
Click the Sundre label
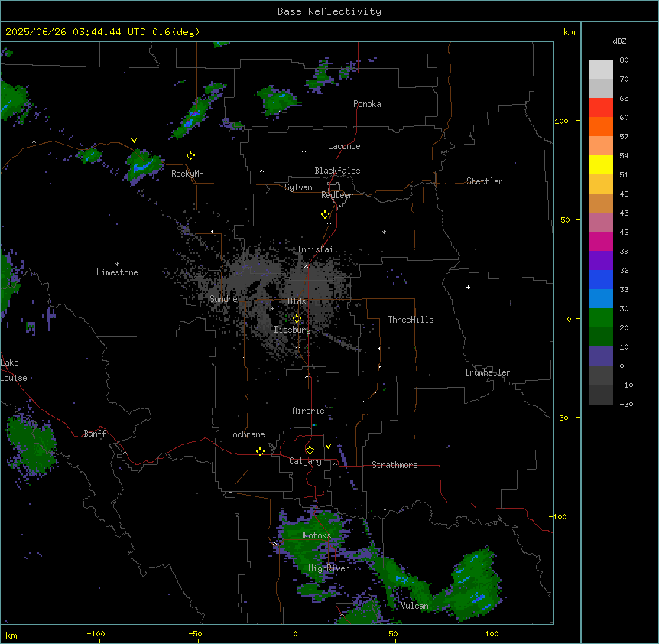coord(223,299)
